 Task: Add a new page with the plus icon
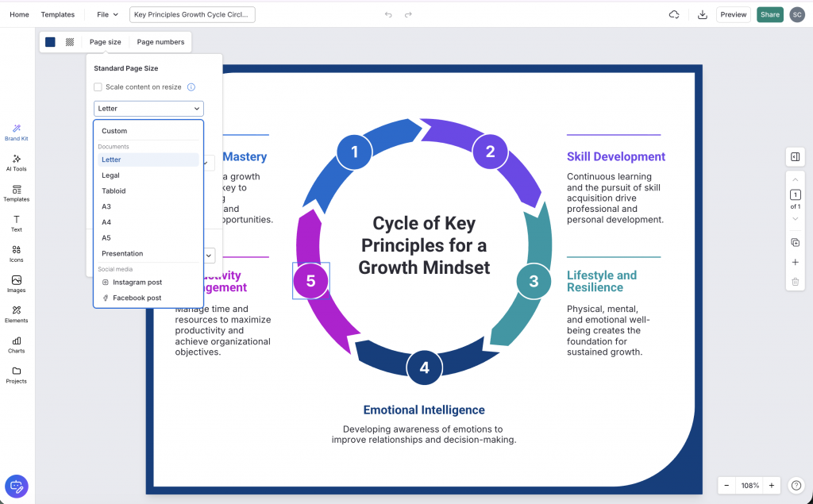[x=795, y=262]
